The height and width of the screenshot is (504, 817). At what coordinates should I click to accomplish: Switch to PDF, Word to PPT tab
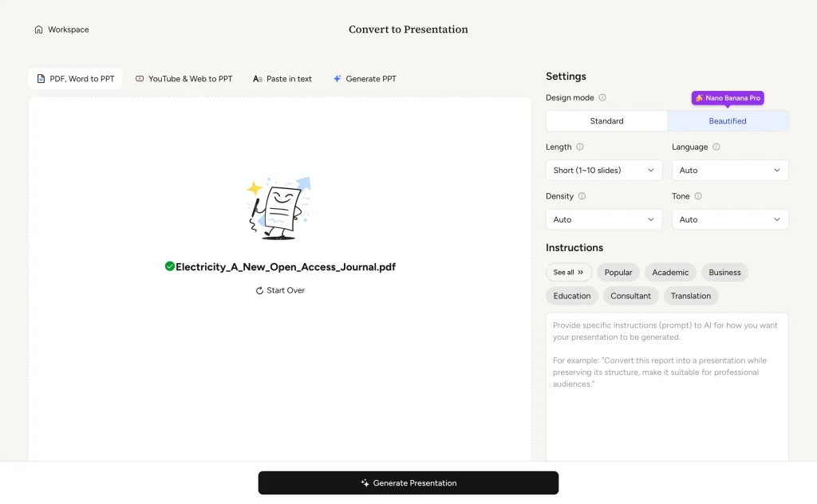pyautogui.click(x=76, y=79)
